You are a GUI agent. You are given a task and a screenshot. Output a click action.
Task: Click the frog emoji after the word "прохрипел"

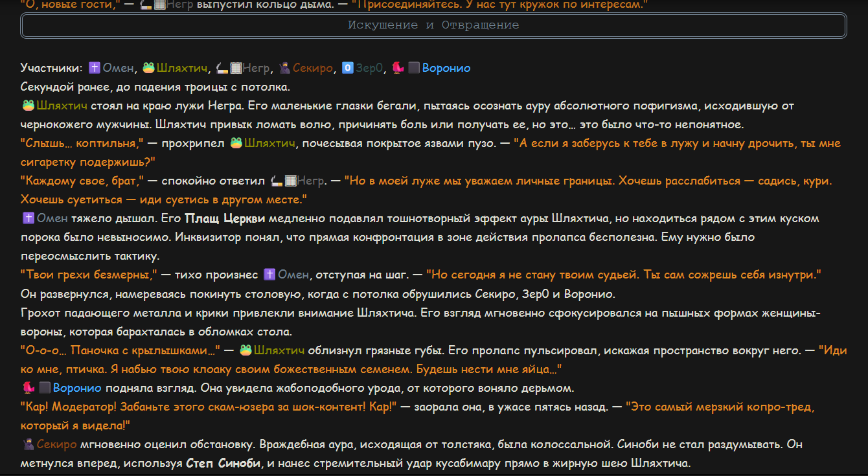pos(236,143)
